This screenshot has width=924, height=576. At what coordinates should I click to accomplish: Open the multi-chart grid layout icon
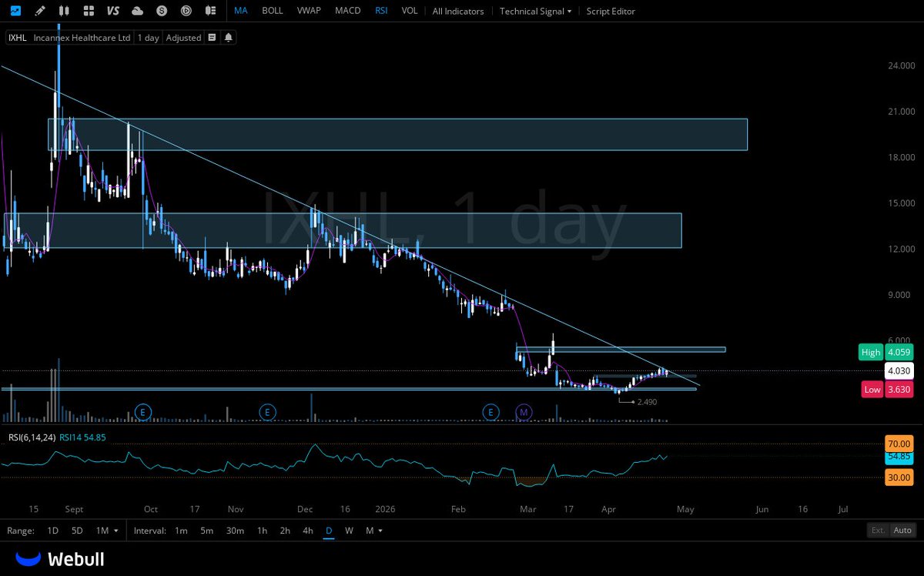(89, 11)
